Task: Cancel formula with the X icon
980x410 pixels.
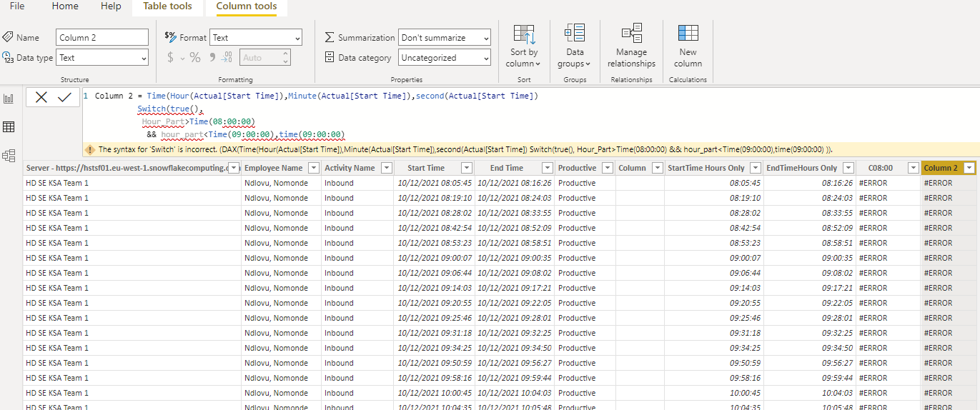Action: click(x=41, y=98)
